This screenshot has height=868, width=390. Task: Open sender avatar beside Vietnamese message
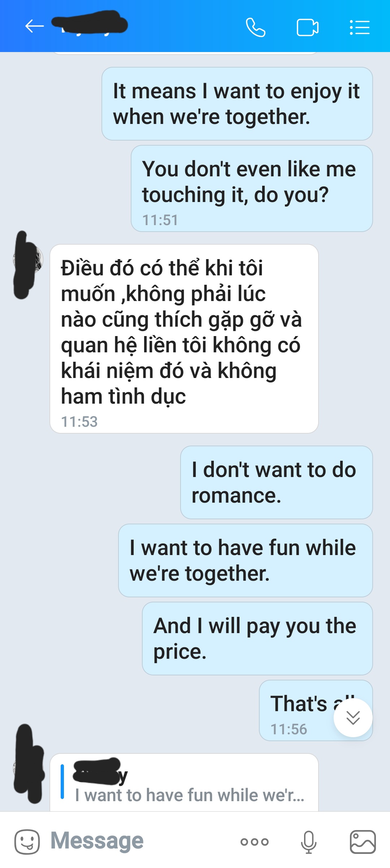pyautogui.click(x=28, y=259)
